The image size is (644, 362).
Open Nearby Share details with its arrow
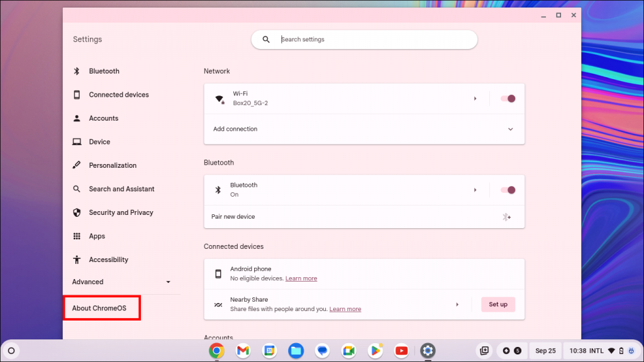pos(457,304)
